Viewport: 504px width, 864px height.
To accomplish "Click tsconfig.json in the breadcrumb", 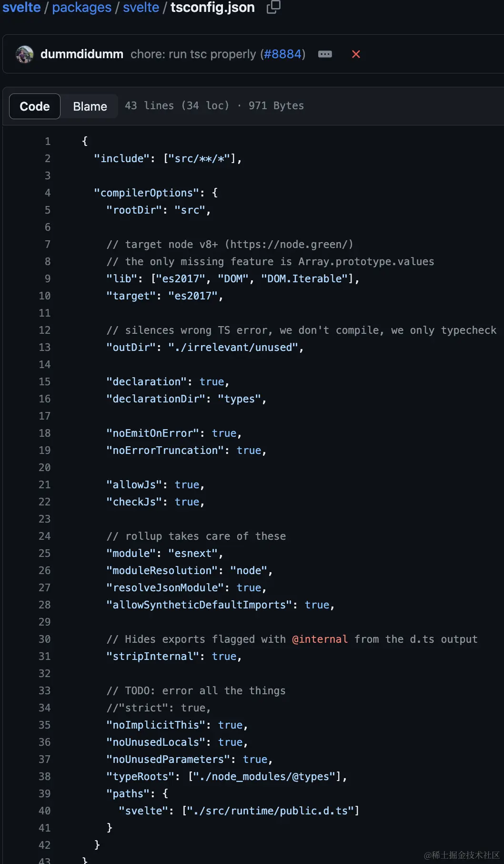I will [x=212, y=8].
